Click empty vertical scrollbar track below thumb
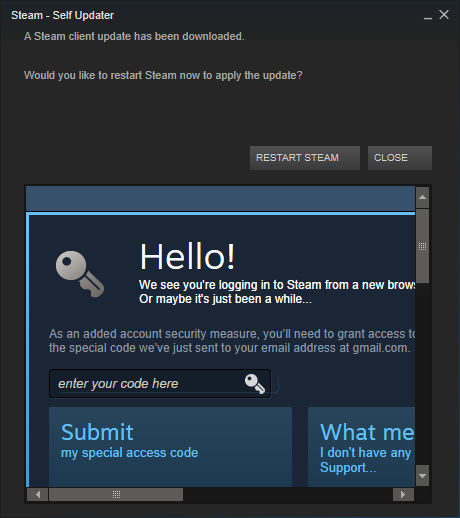 pyautogui.click(x=422, y=373)
